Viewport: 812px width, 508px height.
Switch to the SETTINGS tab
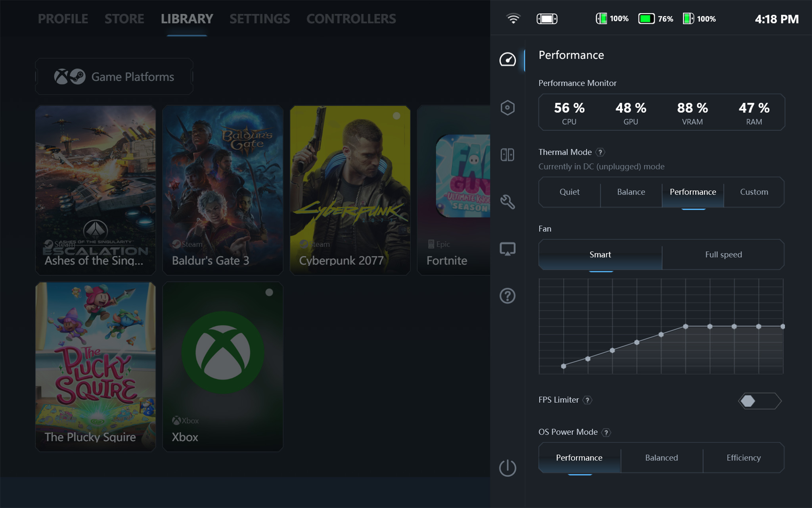(260, 19)
